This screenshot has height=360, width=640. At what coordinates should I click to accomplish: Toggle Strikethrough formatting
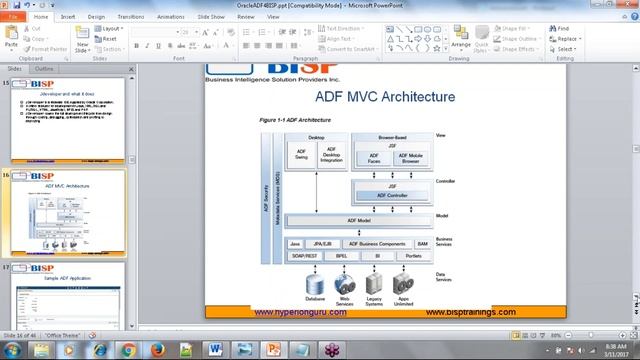[181, 46]
